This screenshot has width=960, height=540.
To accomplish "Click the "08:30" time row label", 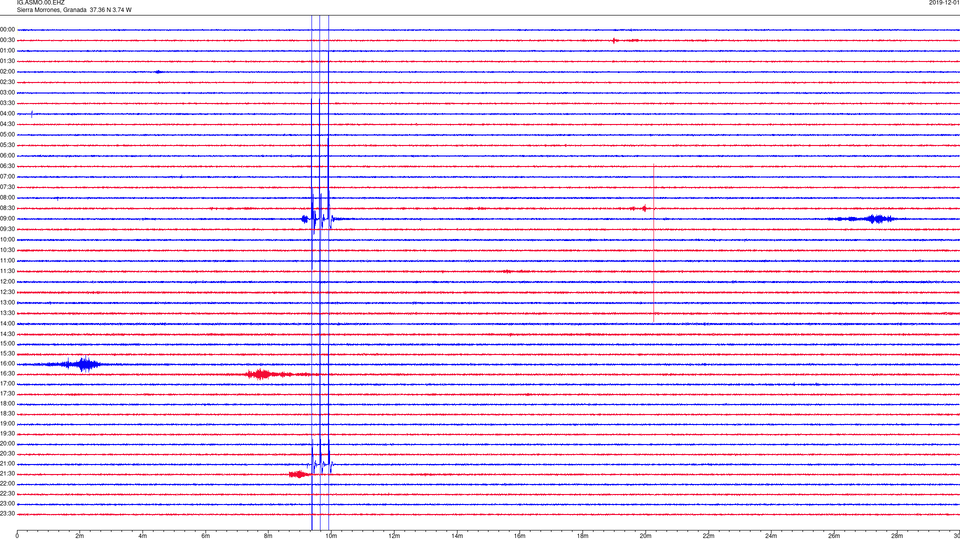I will [x=7, y=208].
